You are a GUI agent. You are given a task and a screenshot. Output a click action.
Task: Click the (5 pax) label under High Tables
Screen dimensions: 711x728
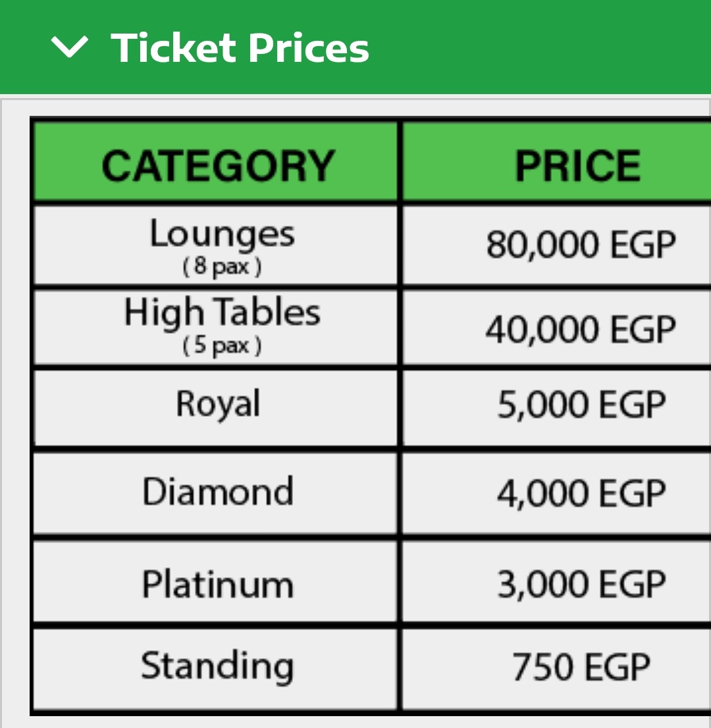pos(222,346)
